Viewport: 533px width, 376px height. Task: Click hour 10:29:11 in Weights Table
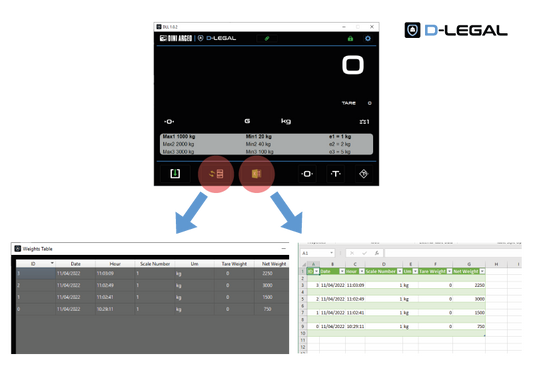[x=105, y=309]
